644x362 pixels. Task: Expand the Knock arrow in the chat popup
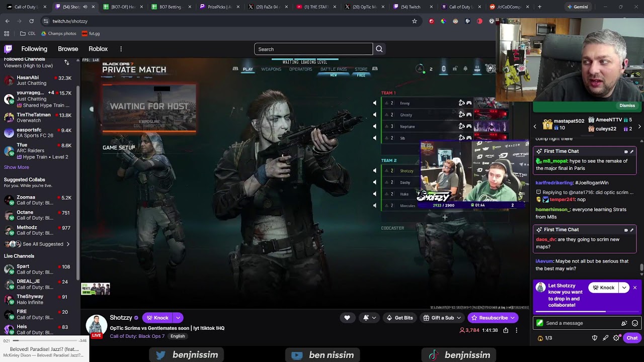[x=624, y=288]
